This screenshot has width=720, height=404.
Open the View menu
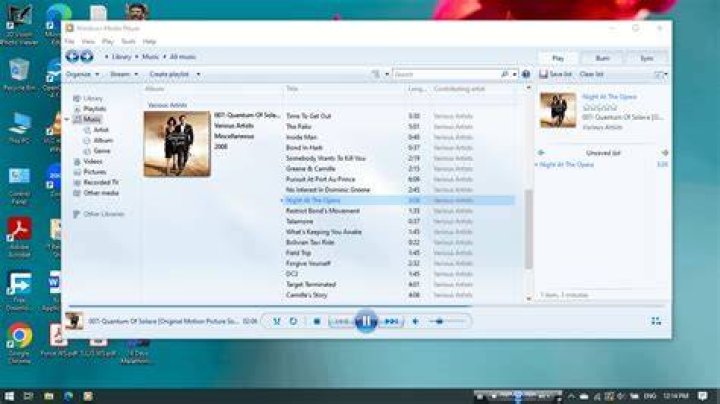coord(88,41)
